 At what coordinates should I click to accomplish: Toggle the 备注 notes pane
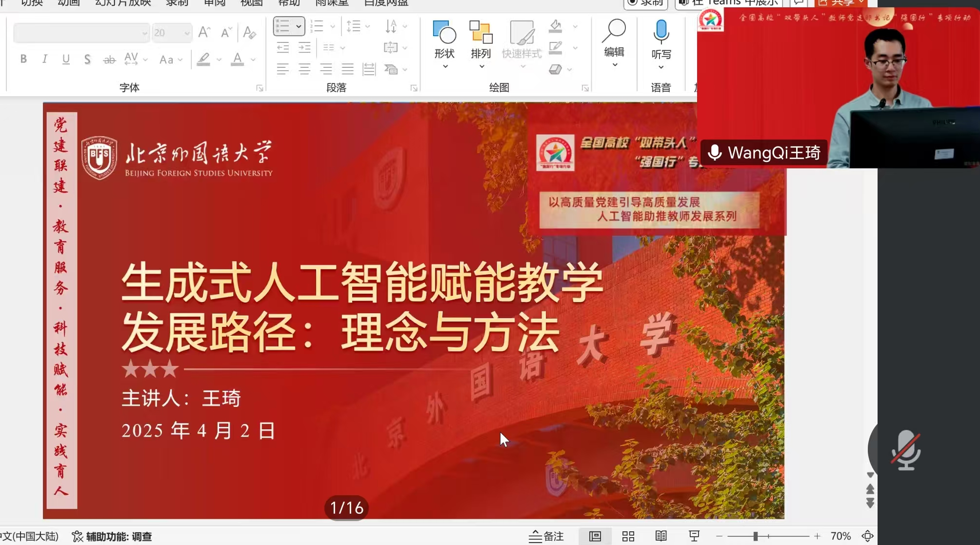tap(546, 536)
